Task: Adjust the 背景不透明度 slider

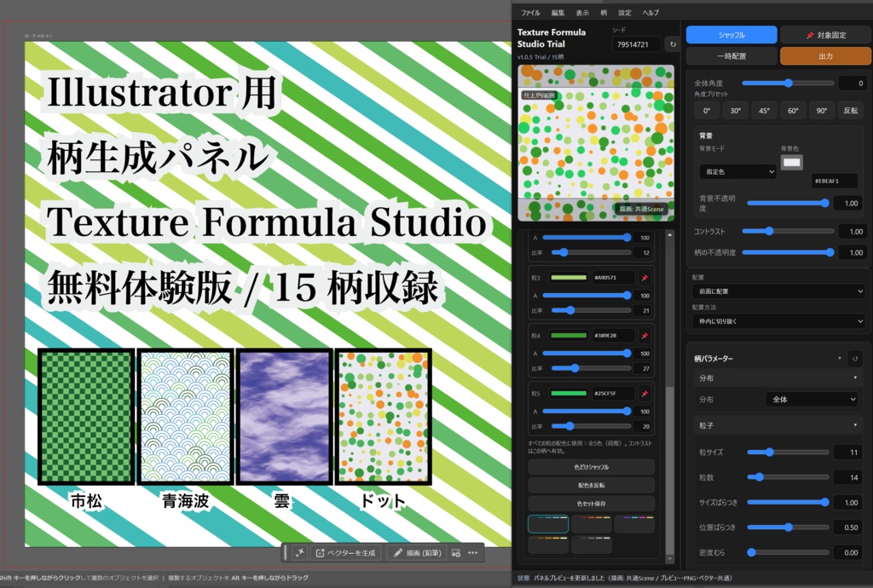Action: [x=789, y=203]
